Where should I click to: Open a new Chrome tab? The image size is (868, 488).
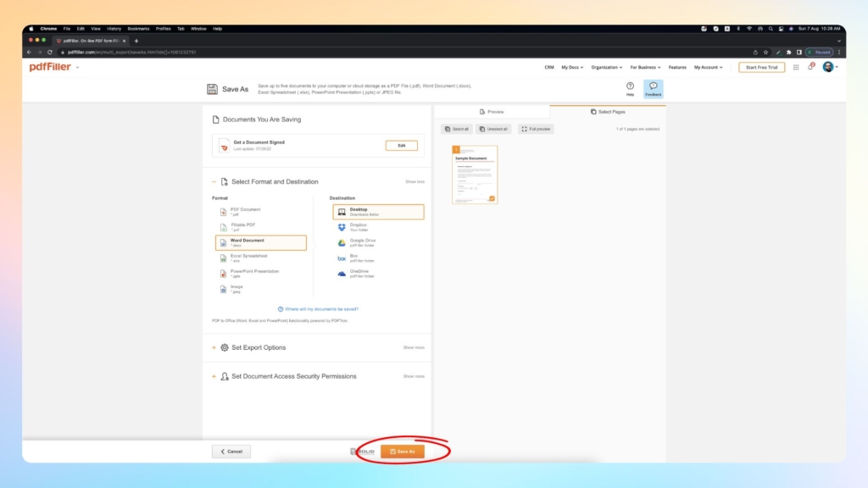click(136, 41)
